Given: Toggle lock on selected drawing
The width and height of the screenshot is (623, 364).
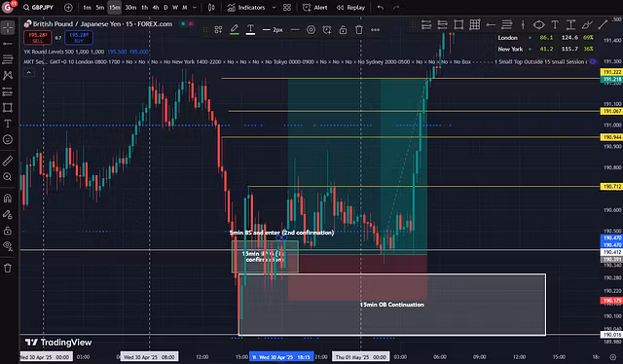Looking at the screenshot, I should tap(343, 30).
